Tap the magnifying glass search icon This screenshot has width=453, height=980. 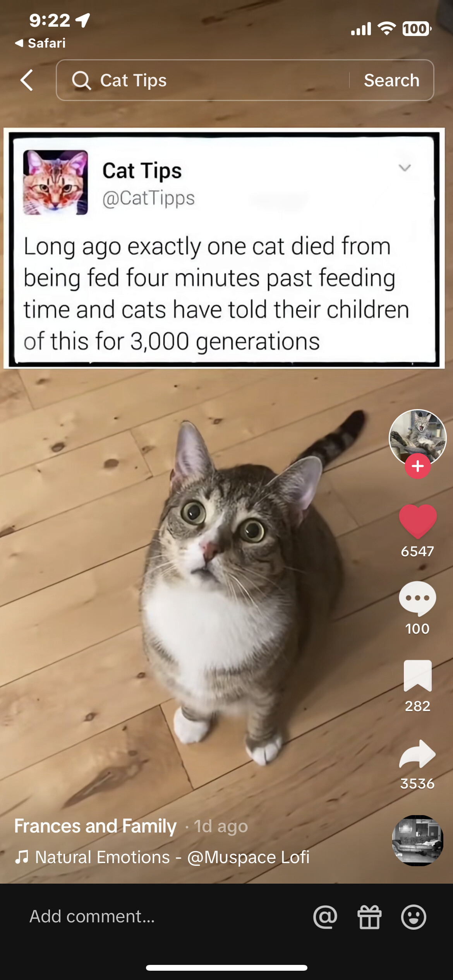pyautogui.click(x=81, y=81)
